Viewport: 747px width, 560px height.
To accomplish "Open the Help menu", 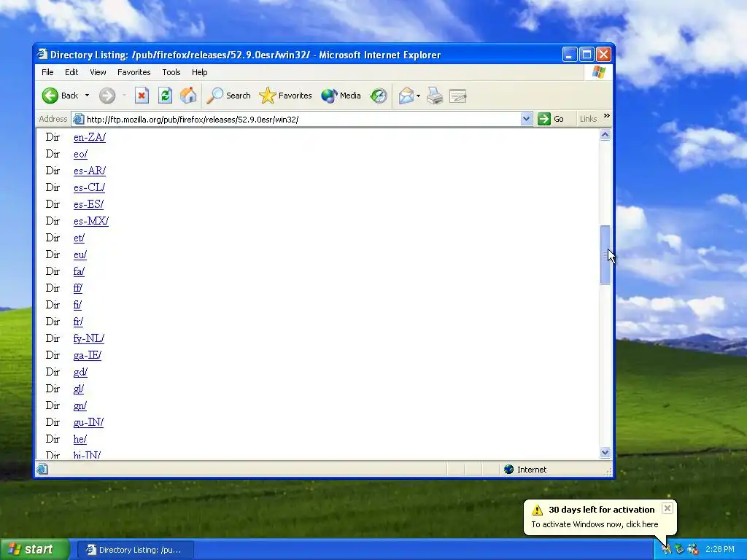I will [x=200, y=72].
